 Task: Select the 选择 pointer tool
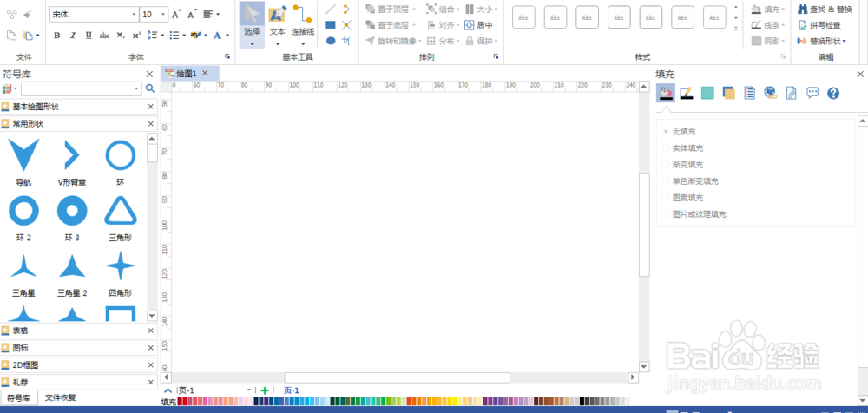(x=252, y=25)
